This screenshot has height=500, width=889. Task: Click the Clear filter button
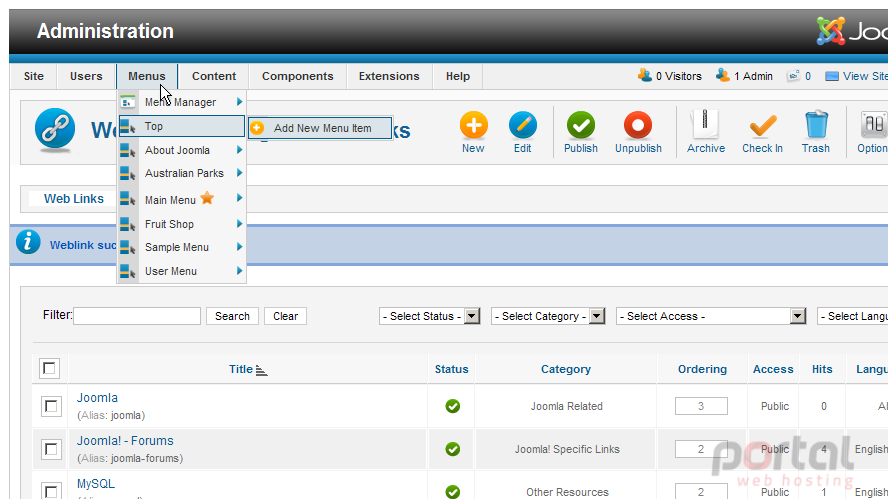[x=285, y=316]
